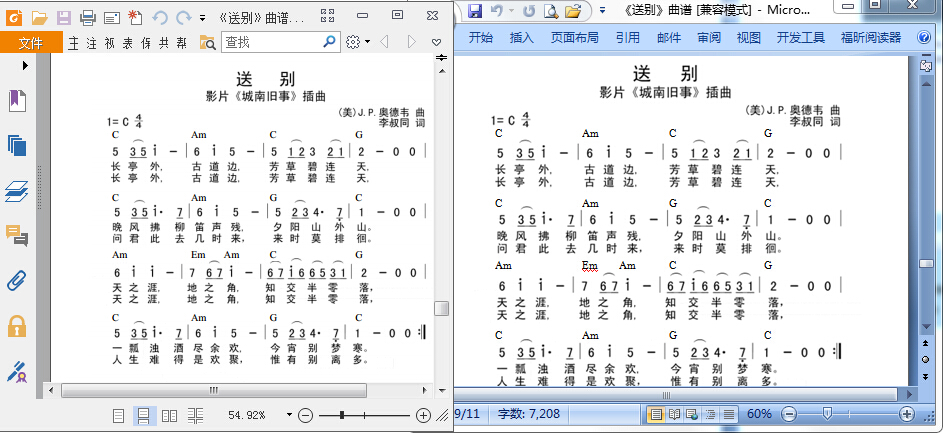The height and width of the screenshot is (433, 943).
Task: Switch to the 页面布局 ribbon tab
Action: tap(574, 38)
